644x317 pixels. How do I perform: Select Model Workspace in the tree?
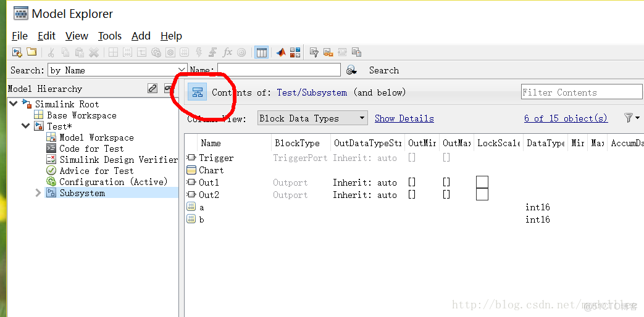pos(96,138)
